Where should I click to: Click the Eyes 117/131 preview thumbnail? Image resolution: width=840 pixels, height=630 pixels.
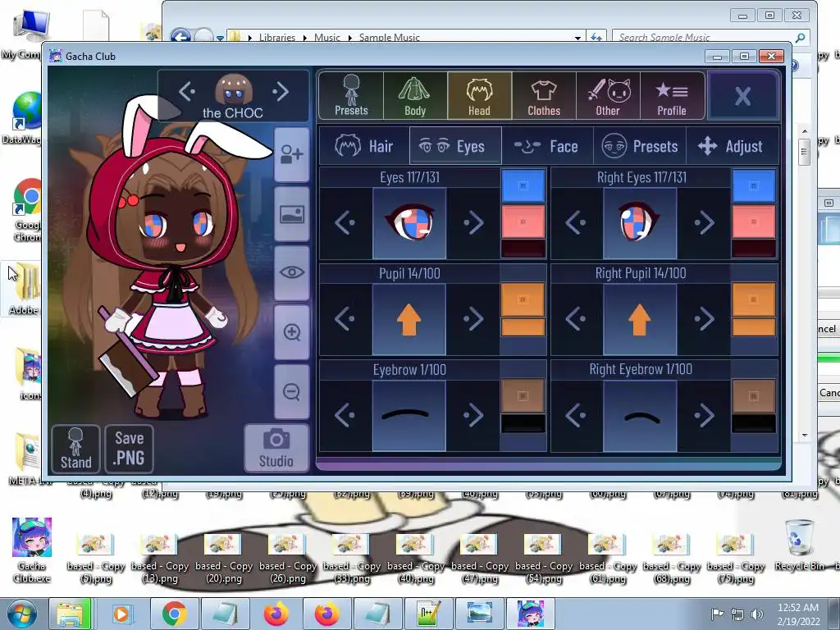[x=409, y=223]
